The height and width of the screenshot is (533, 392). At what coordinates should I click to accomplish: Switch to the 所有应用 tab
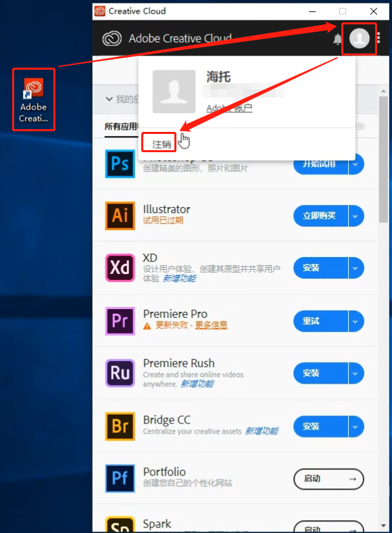click(121, 126)
